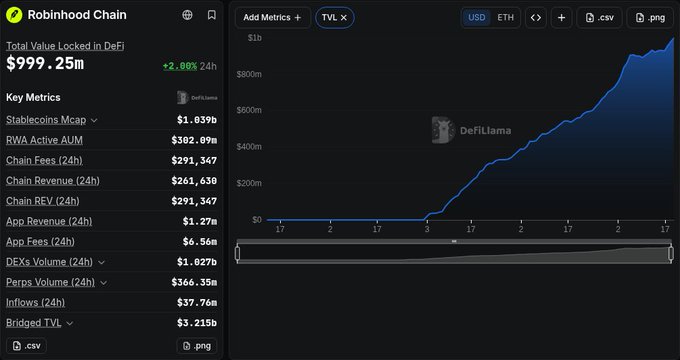This screenshot has height=360, width=680.
Task: Click the $37.76m inflows value
Action: click(197, 302)
